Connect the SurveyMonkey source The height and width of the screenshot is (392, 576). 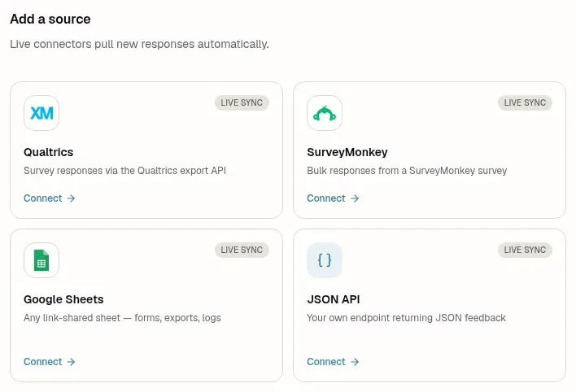333,198
